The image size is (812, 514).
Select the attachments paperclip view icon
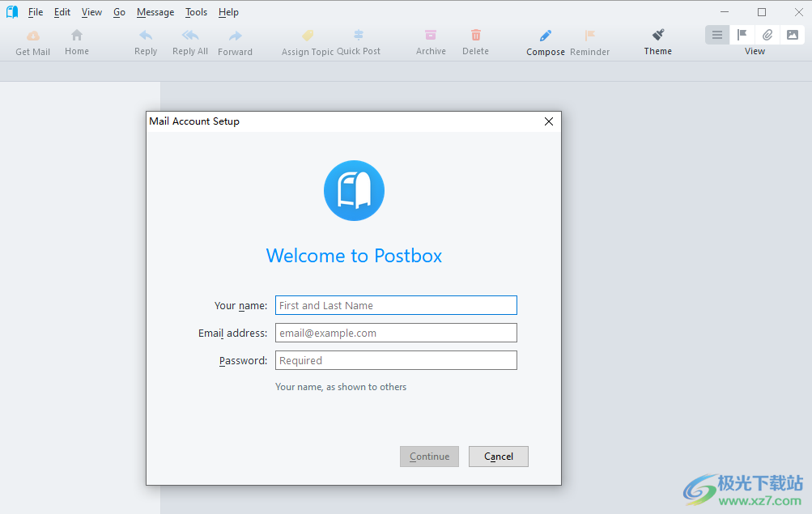767,35
